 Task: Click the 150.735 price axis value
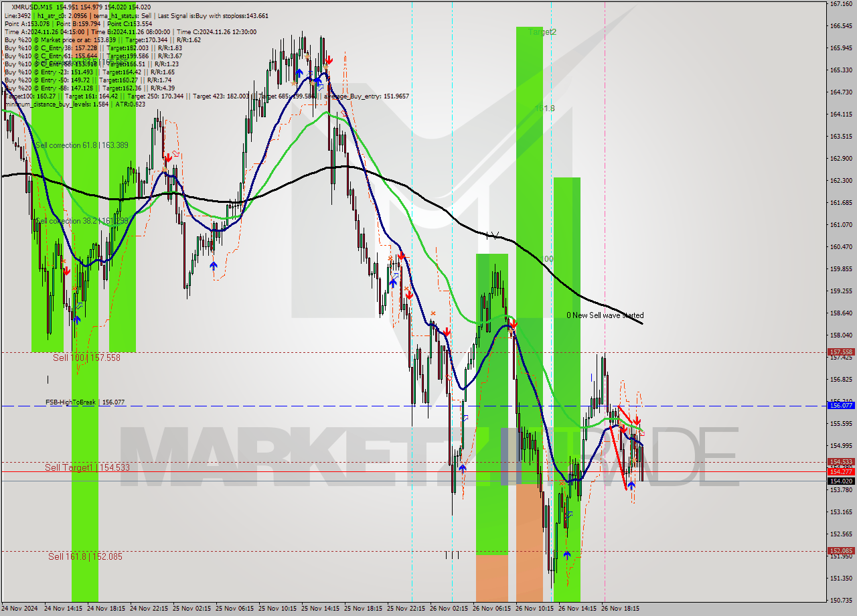(841, 601)
